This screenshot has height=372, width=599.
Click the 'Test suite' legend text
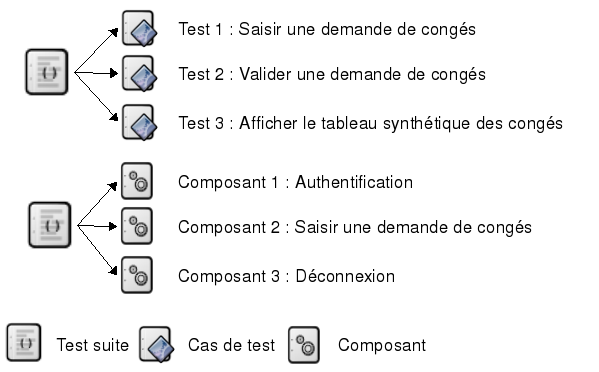tap(92, 345)
